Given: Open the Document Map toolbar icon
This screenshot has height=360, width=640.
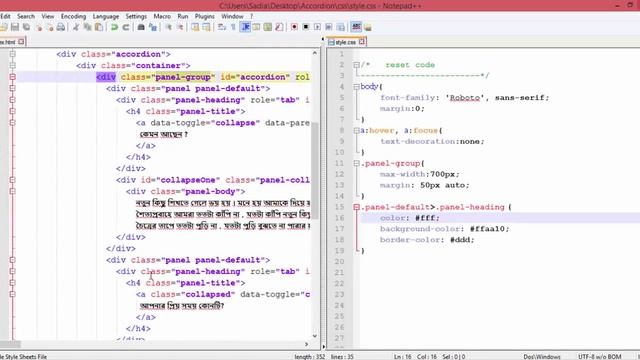Looking at the screenshot, I should (x=268, y=27).
